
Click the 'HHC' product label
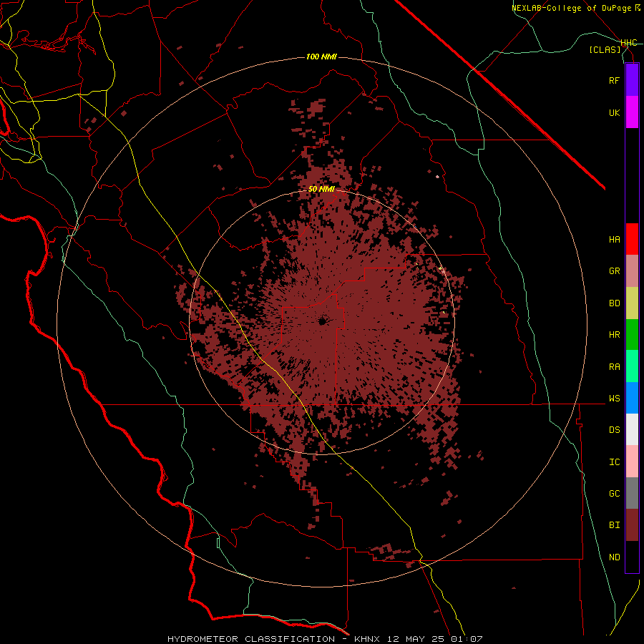[x=629, y=43]
